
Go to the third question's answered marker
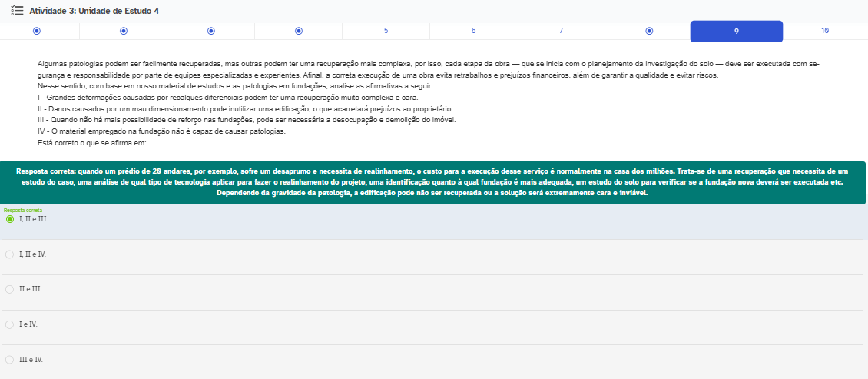point(211,31)
